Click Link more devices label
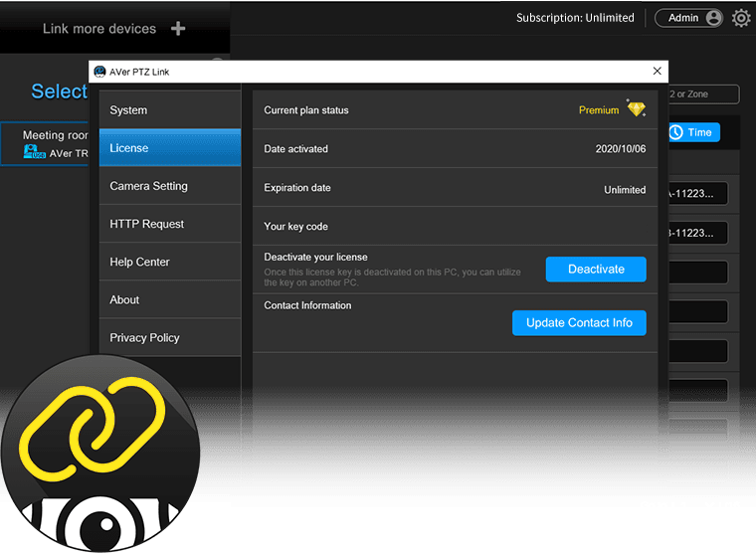The height and width of the screenshot is (553, 756). click(99, 29)
